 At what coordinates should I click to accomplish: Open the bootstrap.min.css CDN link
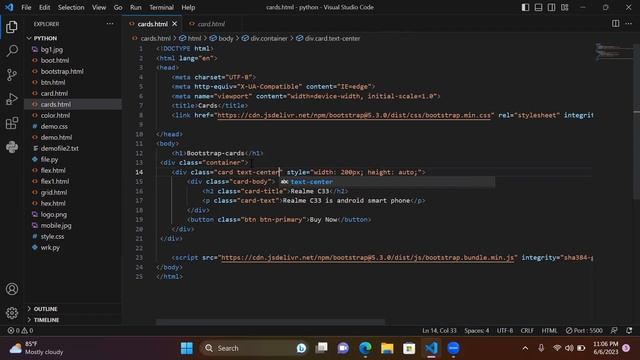click(353, 116)
